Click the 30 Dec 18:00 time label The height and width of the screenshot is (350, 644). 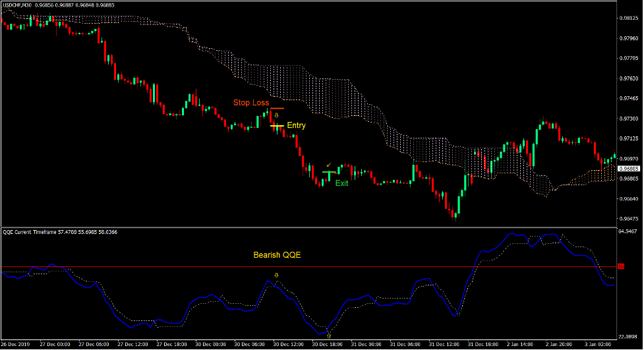pos(328,344)
